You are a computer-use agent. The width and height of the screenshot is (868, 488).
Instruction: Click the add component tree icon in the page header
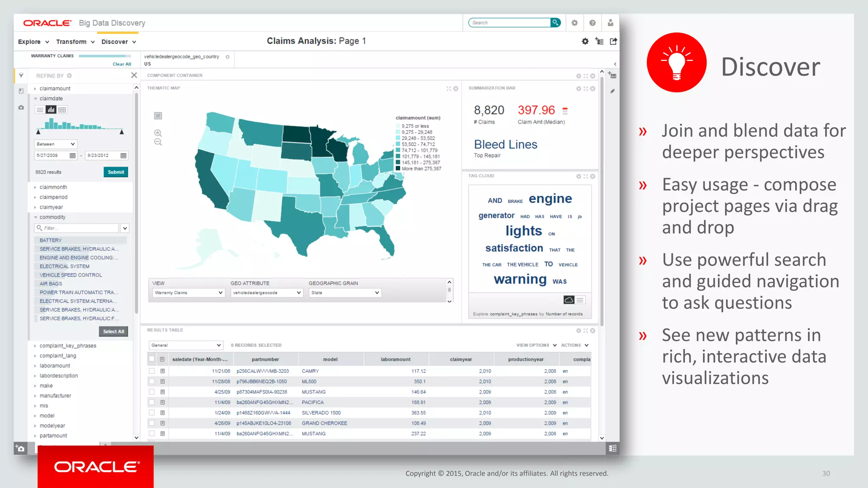coord(599,41)
